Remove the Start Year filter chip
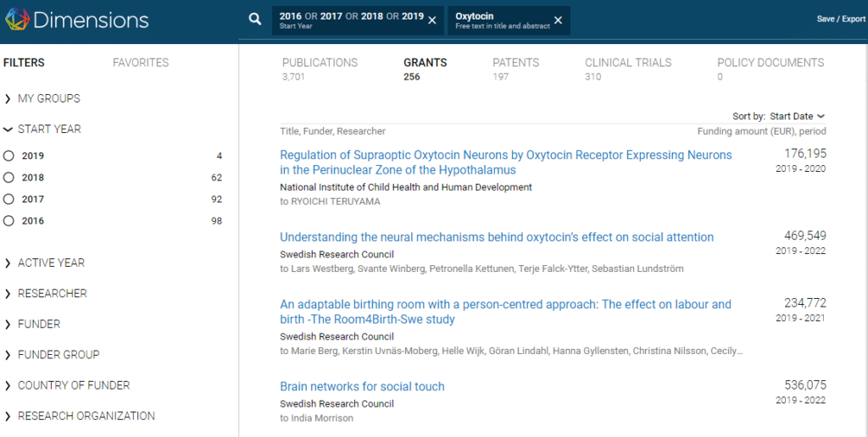 (432, 20)
